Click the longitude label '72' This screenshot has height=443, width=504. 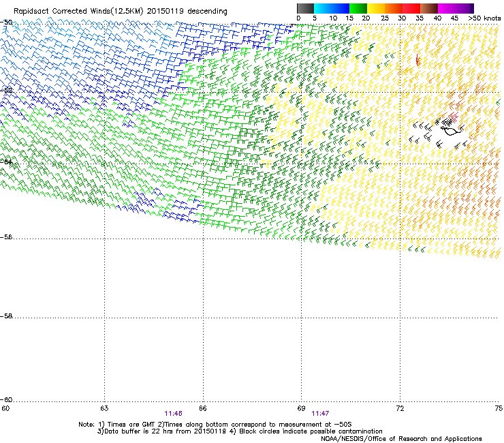point(400,408)
